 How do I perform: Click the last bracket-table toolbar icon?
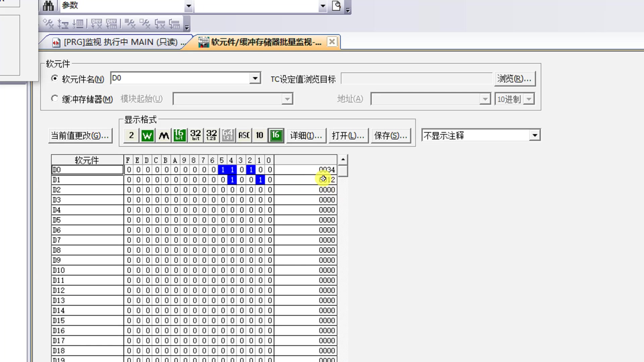click(175, 24)
